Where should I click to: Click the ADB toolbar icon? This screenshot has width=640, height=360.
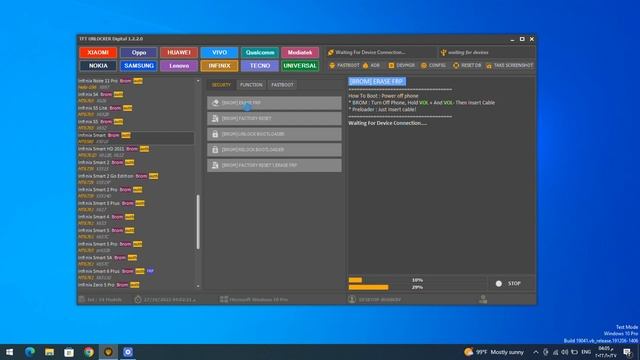pos(365,65)
